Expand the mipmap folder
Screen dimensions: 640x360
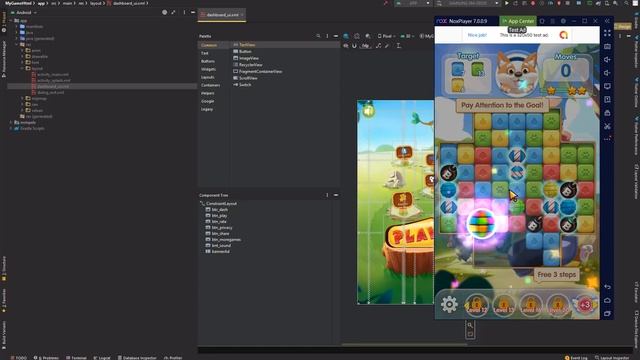(22, 98)
